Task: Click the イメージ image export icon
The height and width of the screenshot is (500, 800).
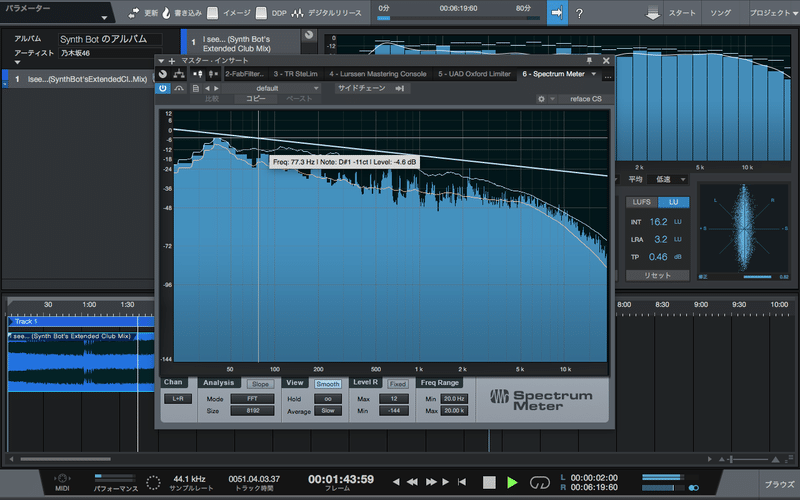Action: 213,13
